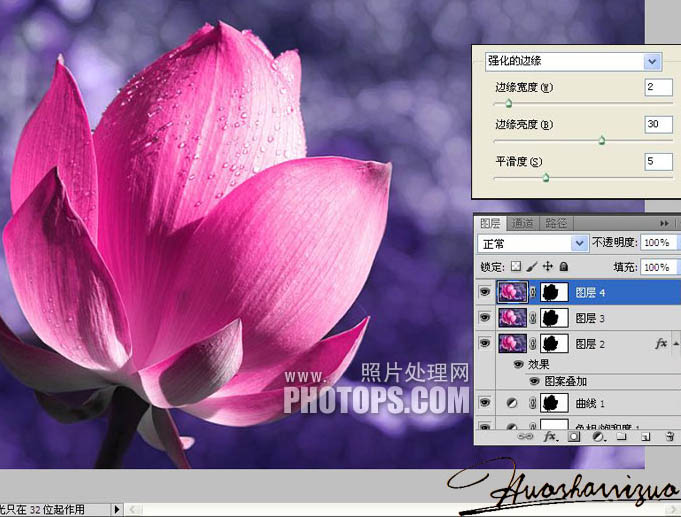Switch to the 通道 tab
Viewport: 681px width, 517px height.
click(x=522, y=223)
